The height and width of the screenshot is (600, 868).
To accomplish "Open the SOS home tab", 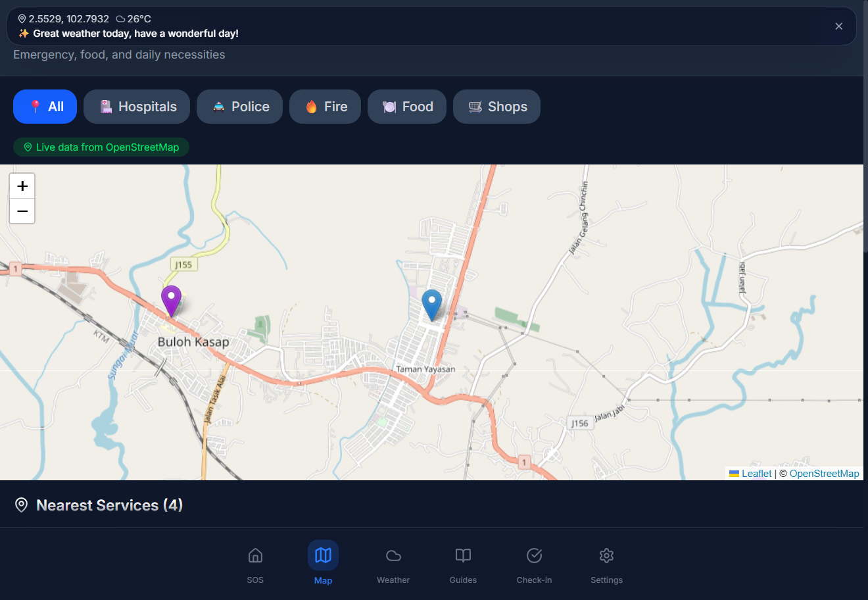I will (255, 564).
